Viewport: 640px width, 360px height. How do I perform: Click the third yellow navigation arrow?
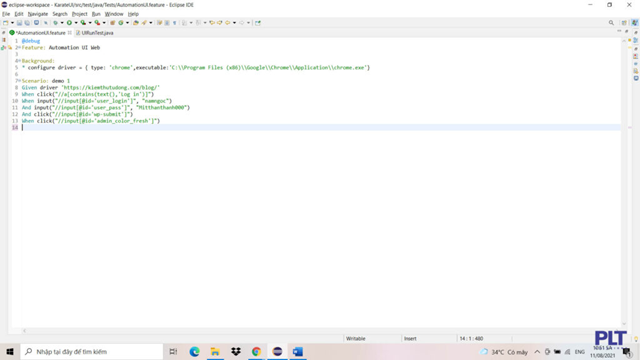tap(227, 23)
